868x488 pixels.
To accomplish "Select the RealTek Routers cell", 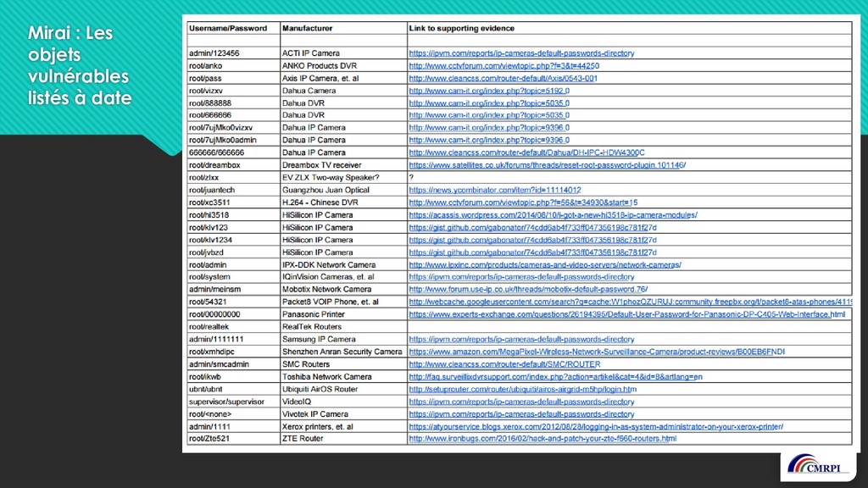I will coord(344,326).
